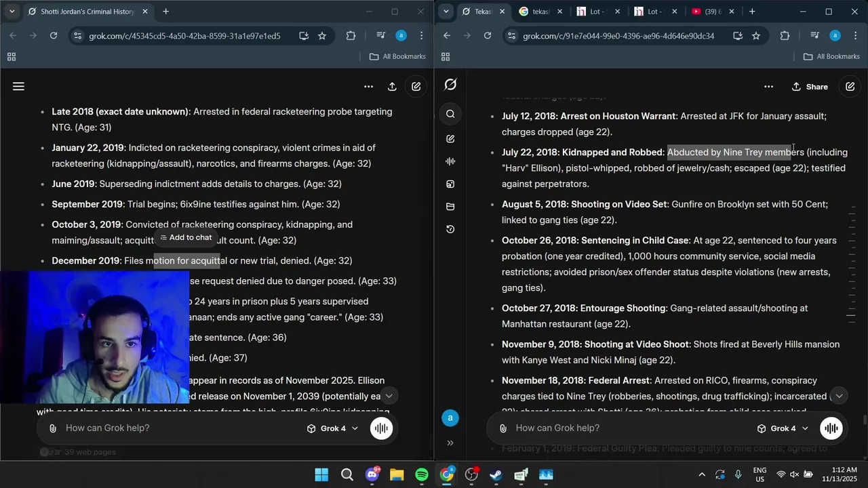This screenshot has height=488, width=868.
Task: Open Grok 4 model selector in left window
Action: coord(332,428)
